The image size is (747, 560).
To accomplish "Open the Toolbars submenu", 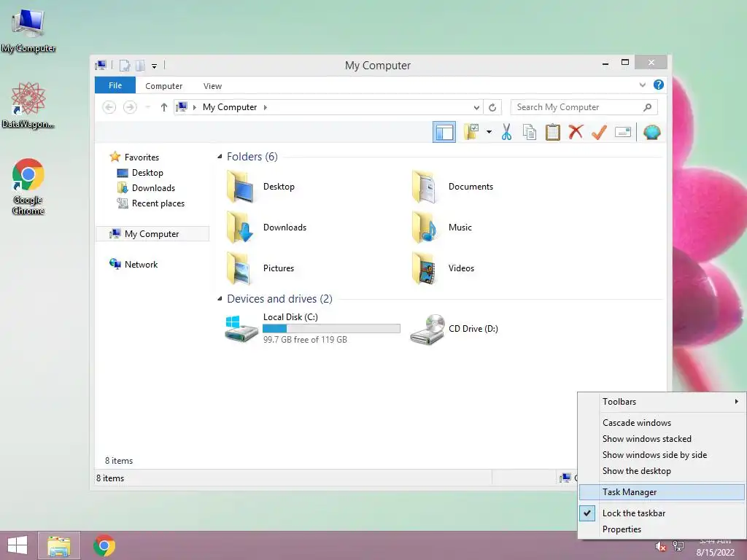I will pos(662,402).
